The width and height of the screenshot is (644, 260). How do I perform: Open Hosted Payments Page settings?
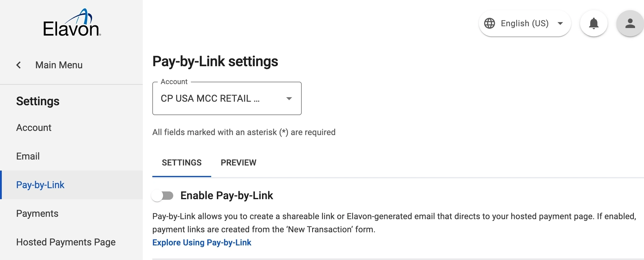[66, 242]
